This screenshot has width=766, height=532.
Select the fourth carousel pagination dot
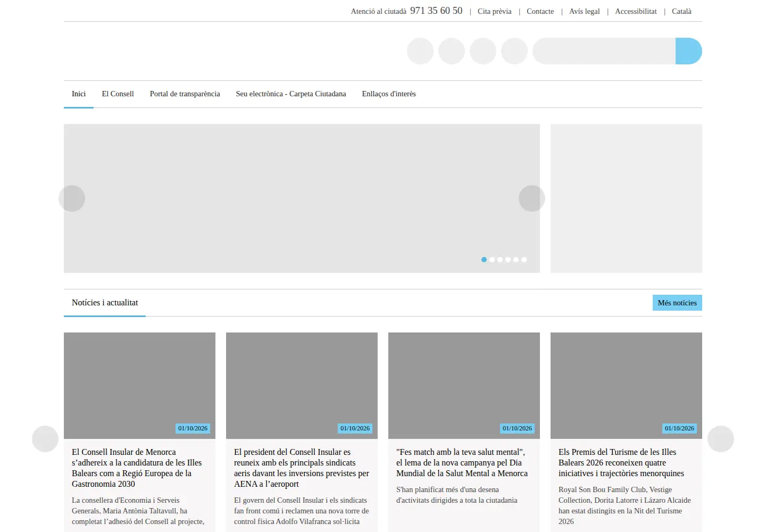[x=508, y=260]
